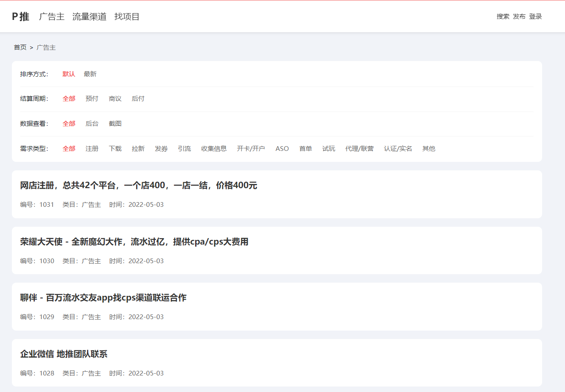Open the 登录 login link
The image size is (565, 392).
[535, 17]
